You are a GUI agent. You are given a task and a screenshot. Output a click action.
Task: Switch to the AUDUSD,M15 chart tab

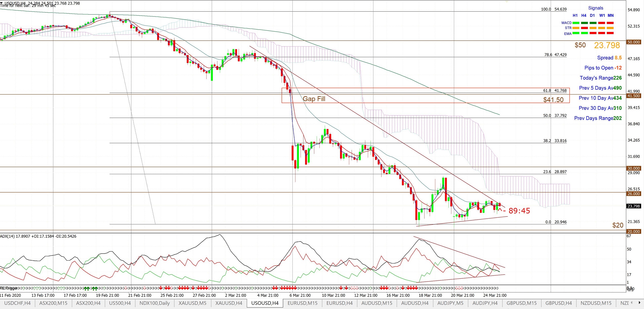tap(377, 303)
